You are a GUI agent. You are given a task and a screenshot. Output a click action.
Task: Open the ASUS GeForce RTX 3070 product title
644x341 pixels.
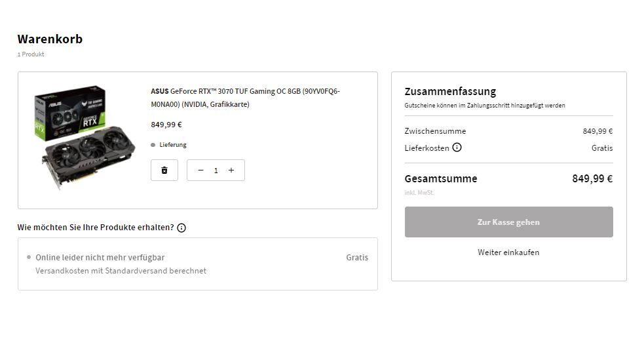tap(245, 98)
